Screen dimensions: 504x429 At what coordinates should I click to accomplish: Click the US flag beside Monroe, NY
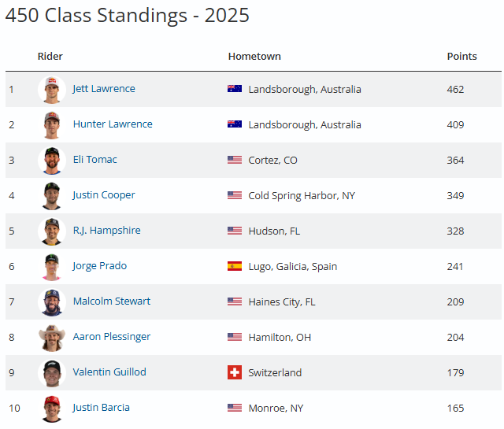click(235, 409)
